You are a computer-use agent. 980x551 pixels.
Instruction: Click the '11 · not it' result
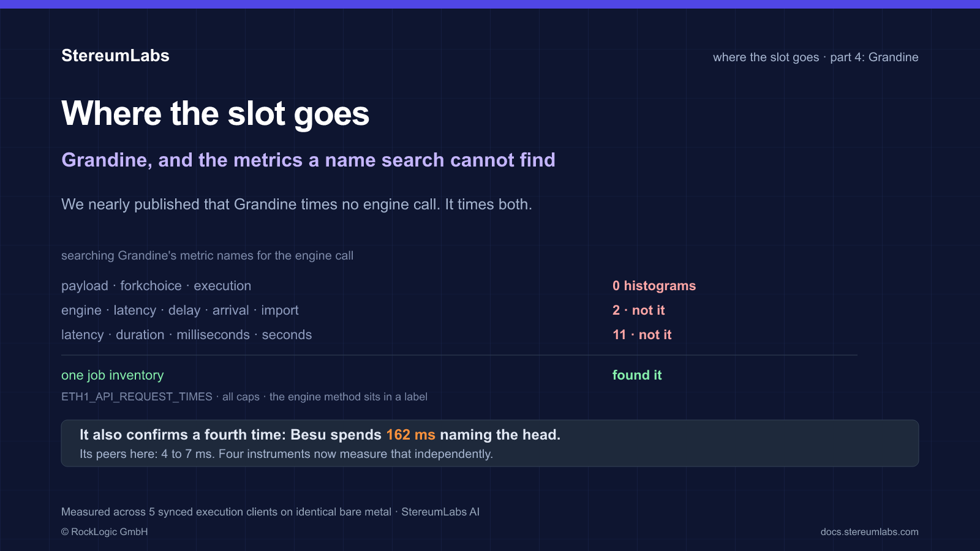(x=642, y=335)
